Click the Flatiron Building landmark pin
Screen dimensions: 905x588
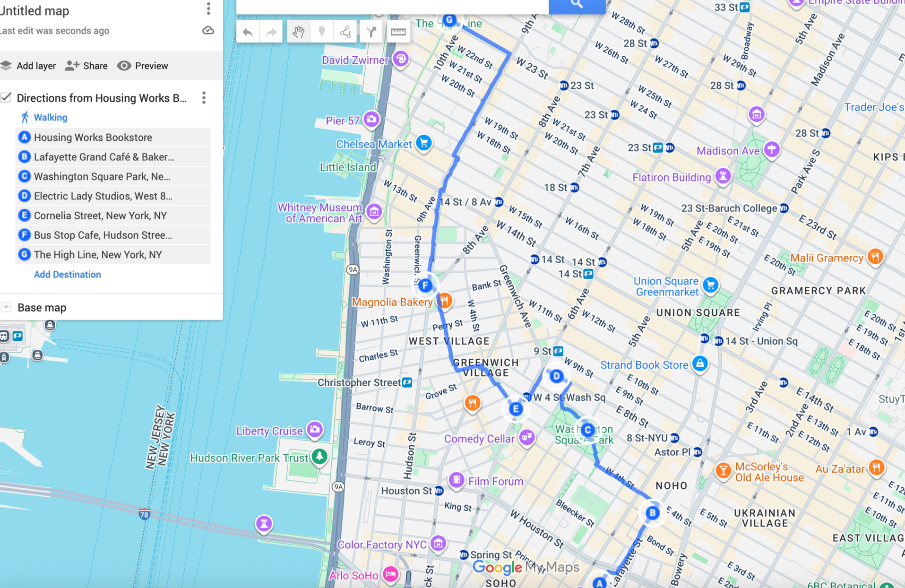tap(723, 176)
